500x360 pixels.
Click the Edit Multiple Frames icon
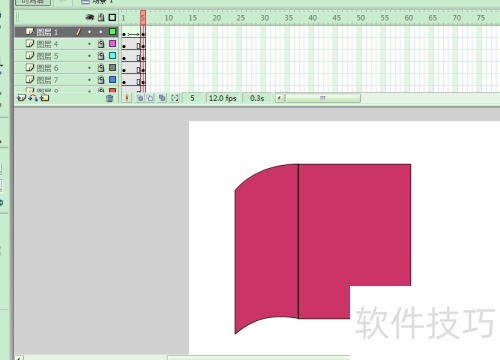coord(162,98)
